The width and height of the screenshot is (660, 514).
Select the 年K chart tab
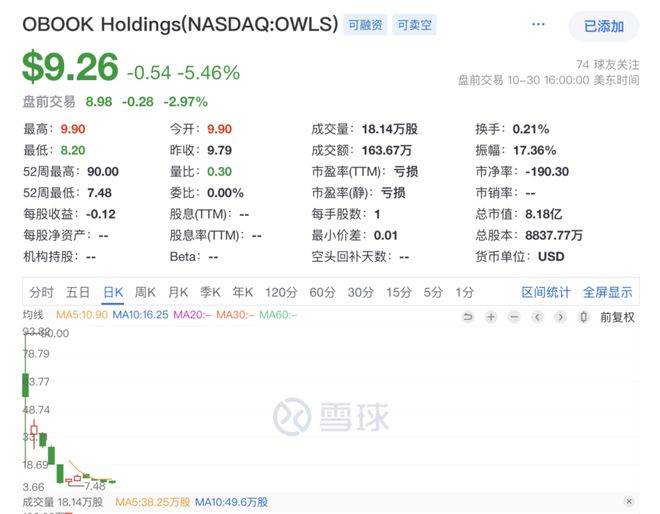[x=243, y=292]
